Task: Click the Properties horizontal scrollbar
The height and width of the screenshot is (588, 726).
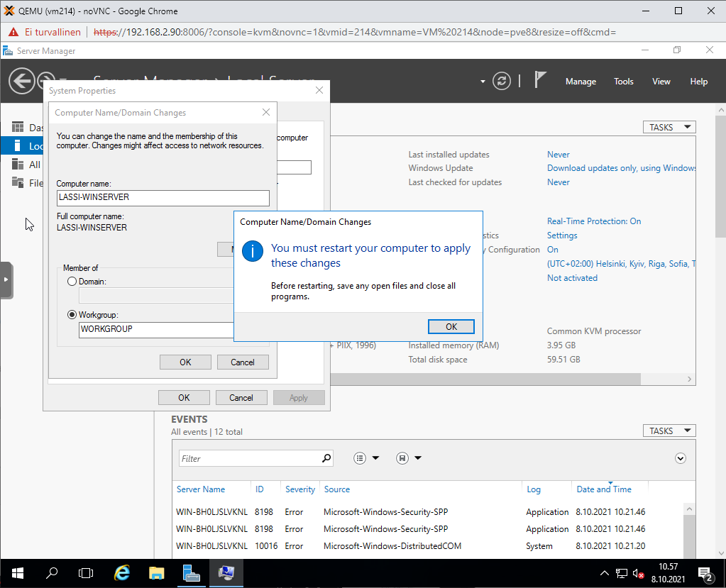Action: click(x=486, y=379)
